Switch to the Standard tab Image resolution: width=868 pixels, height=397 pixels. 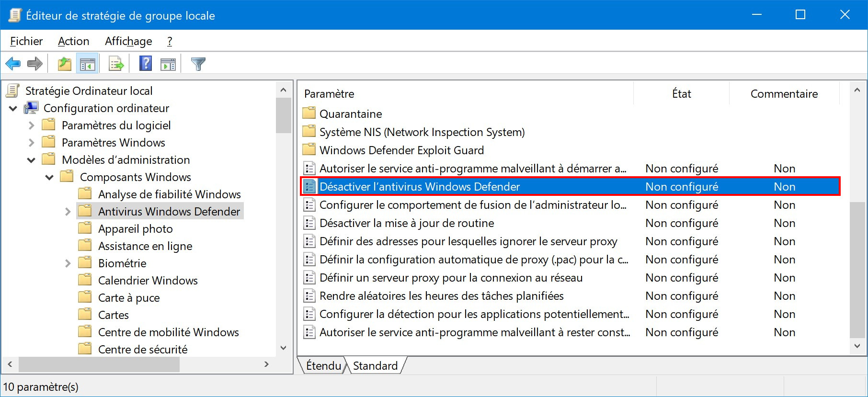(376, 365)
